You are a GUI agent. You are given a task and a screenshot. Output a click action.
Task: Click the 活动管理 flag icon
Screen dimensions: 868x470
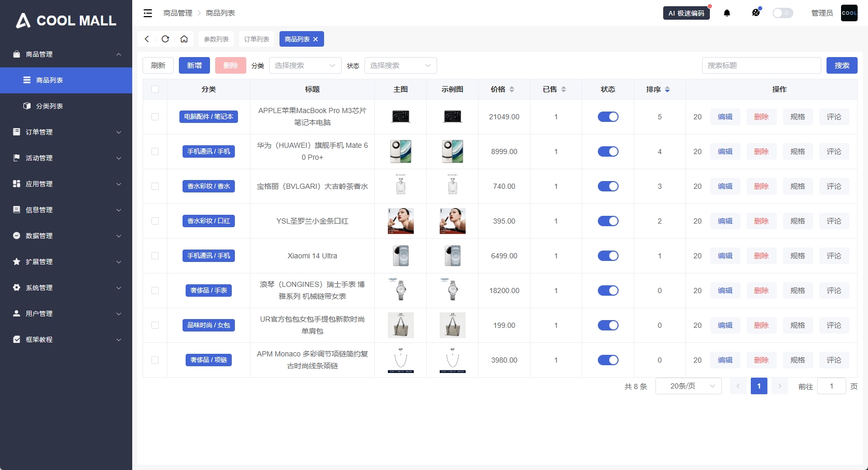pyautogui.click(x=17, y=158)
